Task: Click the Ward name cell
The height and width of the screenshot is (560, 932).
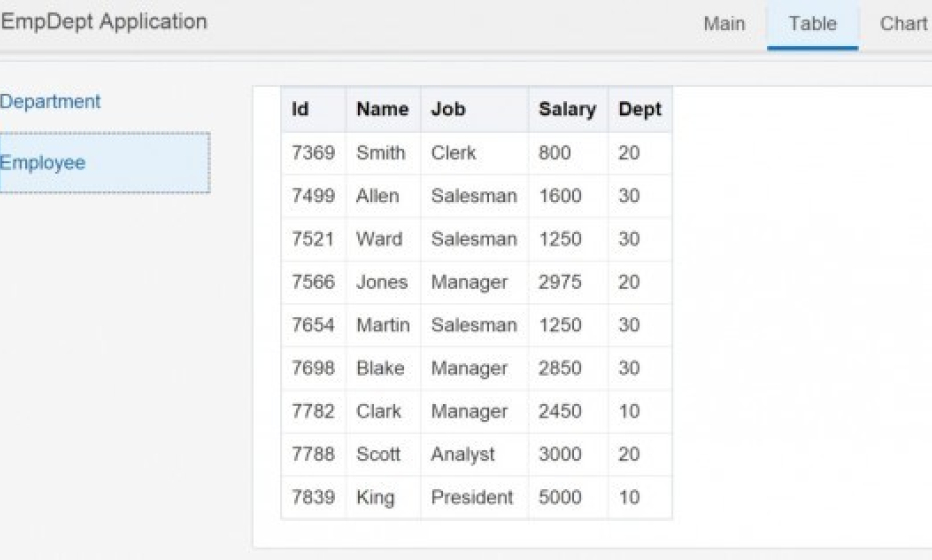Action: [x=379, y=239]
